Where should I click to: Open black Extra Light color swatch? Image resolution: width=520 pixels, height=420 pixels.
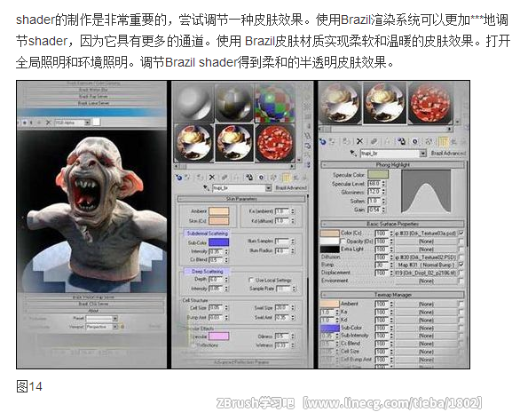pos(329,250)
